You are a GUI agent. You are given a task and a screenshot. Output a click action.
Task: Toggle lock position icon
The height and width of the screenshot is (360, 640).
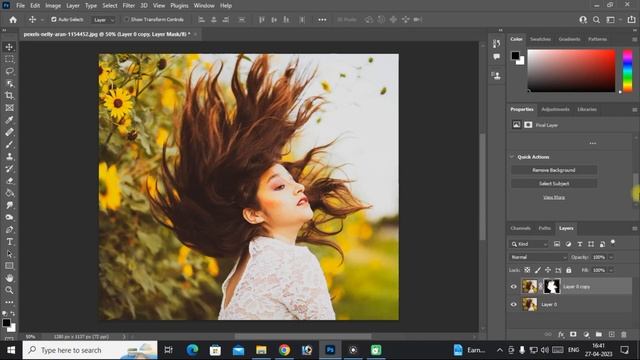(548, 270)
